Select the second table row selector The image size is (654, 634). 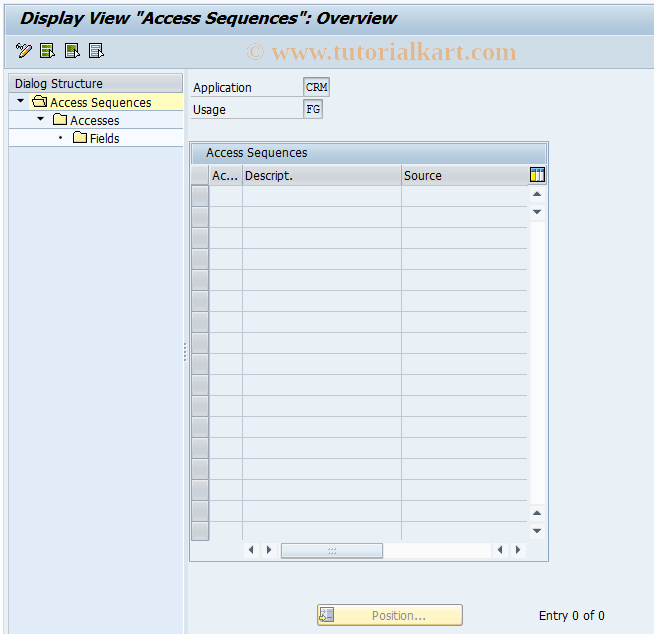tap(200, 217)
